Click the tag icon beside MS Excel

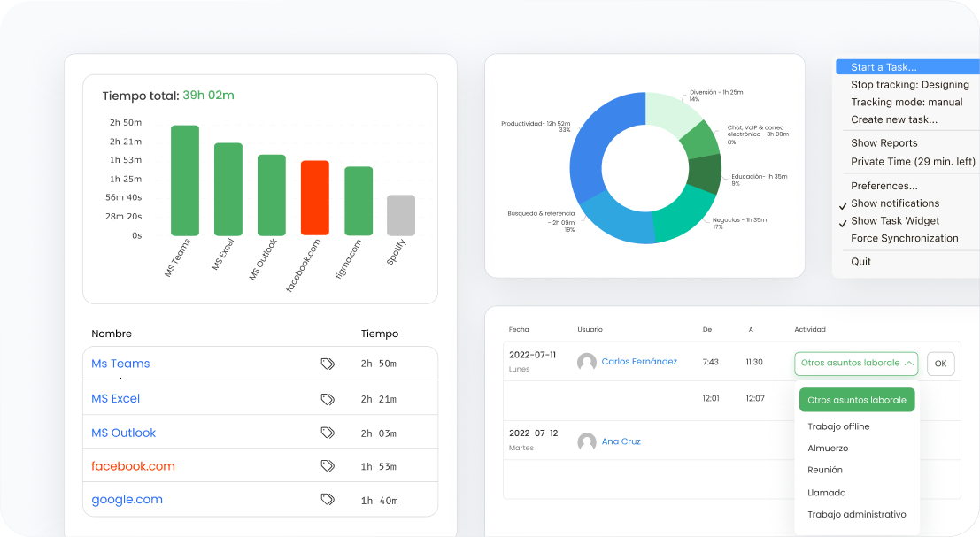[x=328, y=399]
